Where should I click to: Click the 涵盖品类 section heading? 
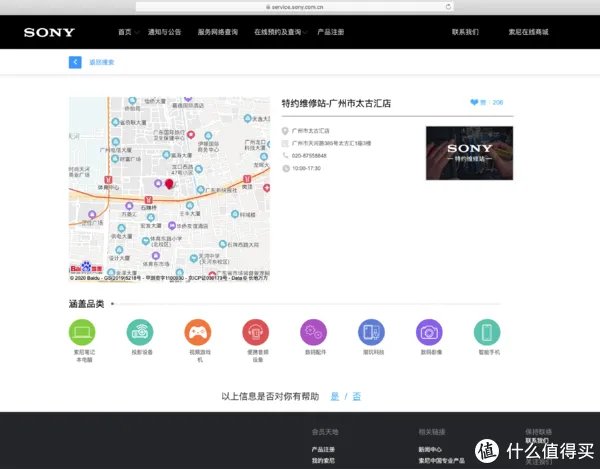coord(86,304)
